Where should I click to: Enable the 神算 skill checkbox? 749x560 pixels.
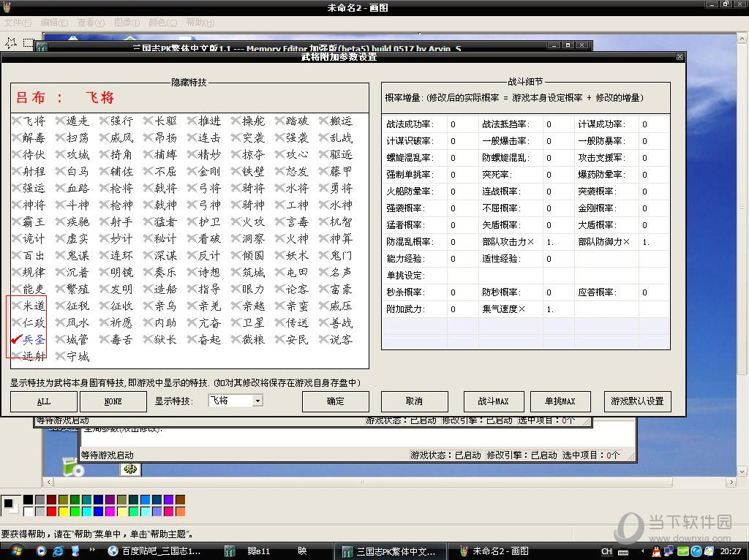(324, 238)
